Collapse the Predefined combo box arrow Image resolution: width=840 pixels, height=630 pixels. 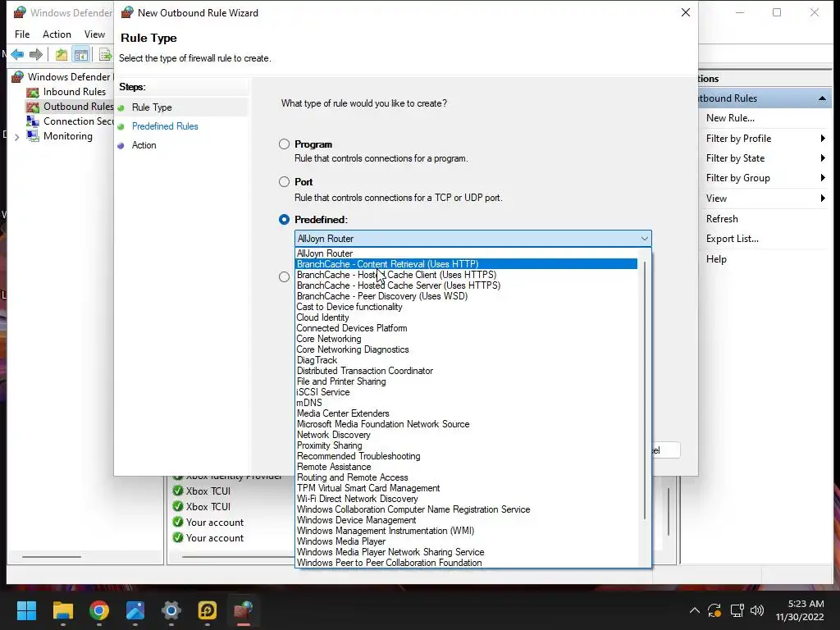(644, 239)
